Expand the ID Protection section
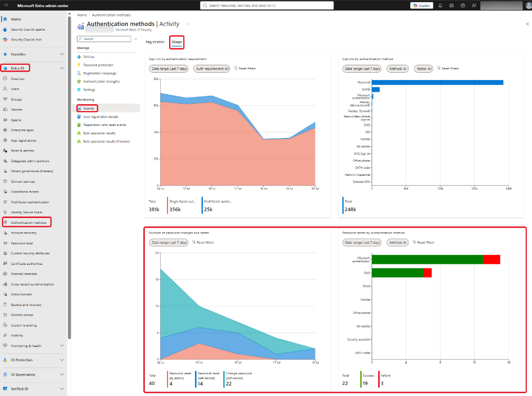532x396 pixels. 62,360
